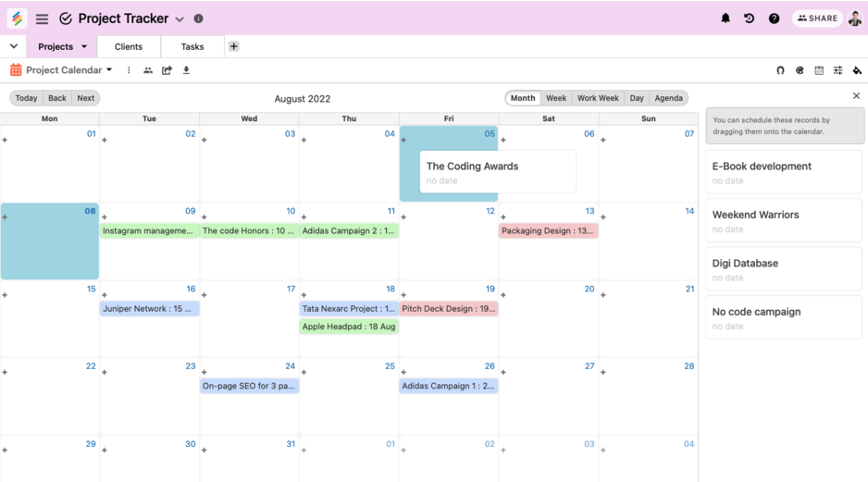
Task: Switch to the Clients tab
Action: tap(129, 47)
